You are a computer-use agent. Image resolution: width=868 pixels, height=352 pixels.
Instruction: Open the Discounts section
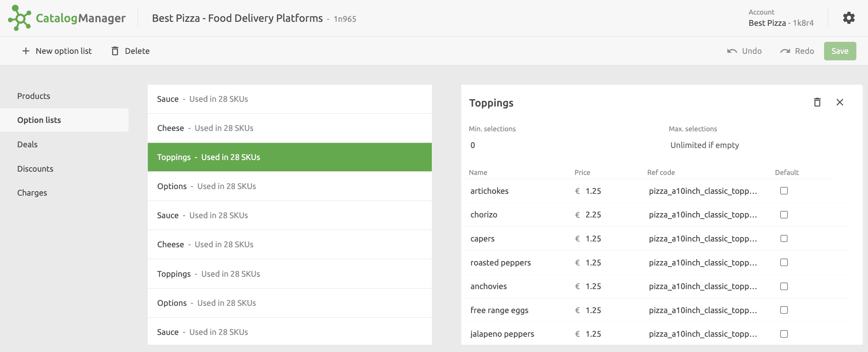35,168
